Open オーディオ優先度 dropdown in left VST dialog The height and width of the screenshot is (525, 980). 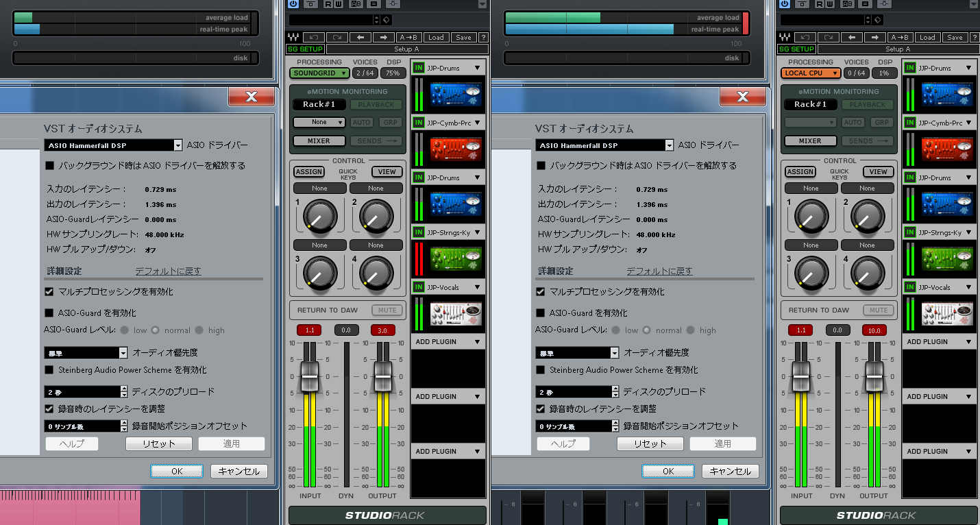tap(123, 352)
